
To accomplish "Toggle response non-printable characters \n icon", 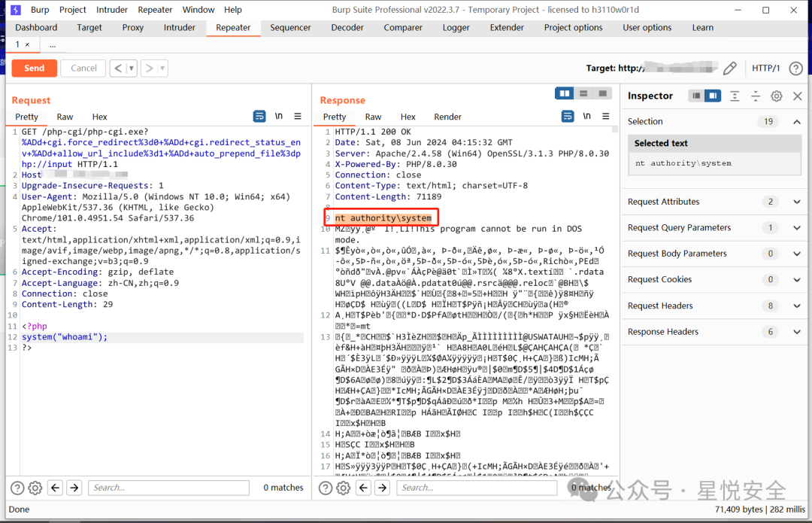I will click(586, 116).
